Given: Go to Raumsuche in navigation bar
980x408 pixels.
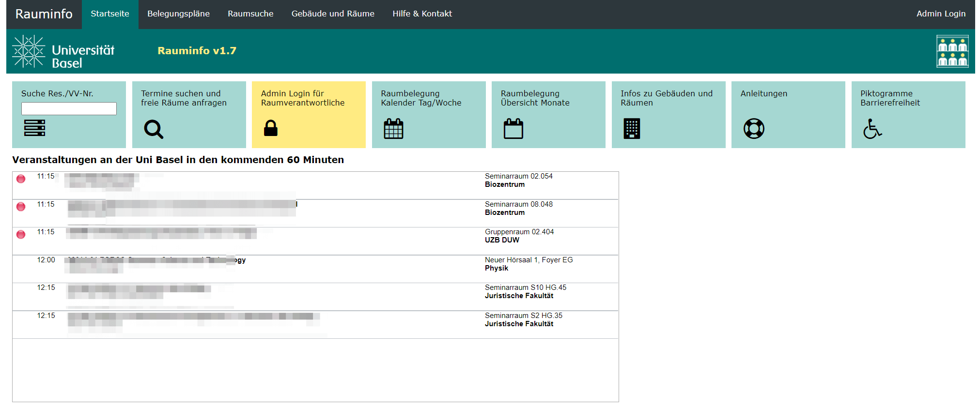Looking at the screenshot, I should (250, 14).
